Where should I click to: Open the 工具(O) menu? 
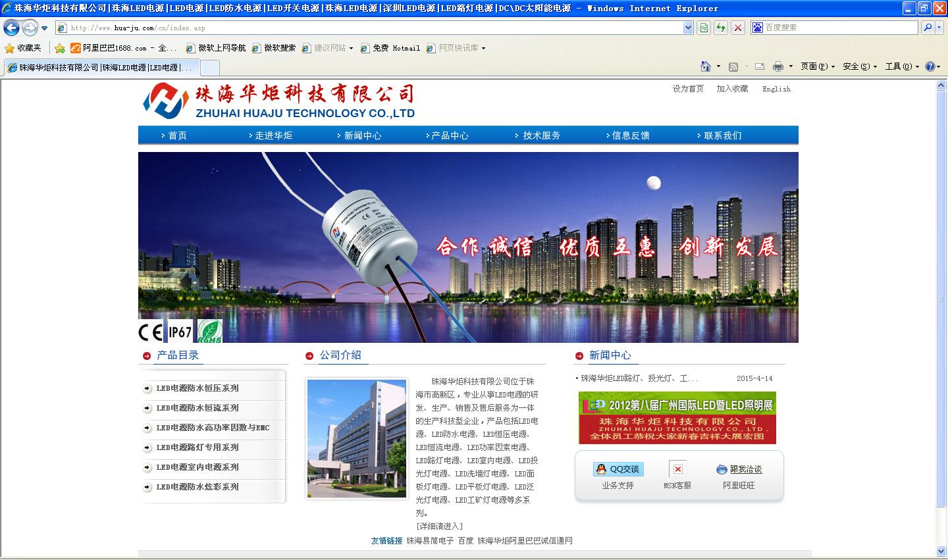click(x=902, y=66)
